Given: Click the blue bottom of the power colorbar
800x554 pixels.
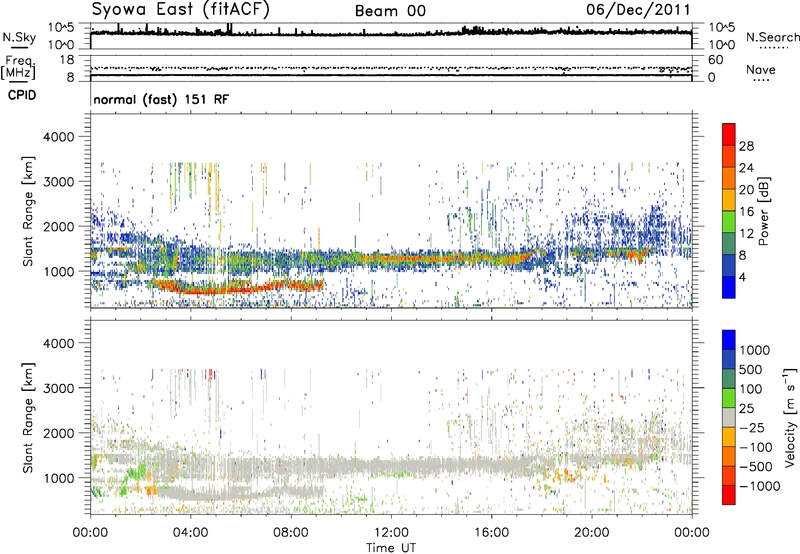Looking at the screenshot, I should [729, 288].
